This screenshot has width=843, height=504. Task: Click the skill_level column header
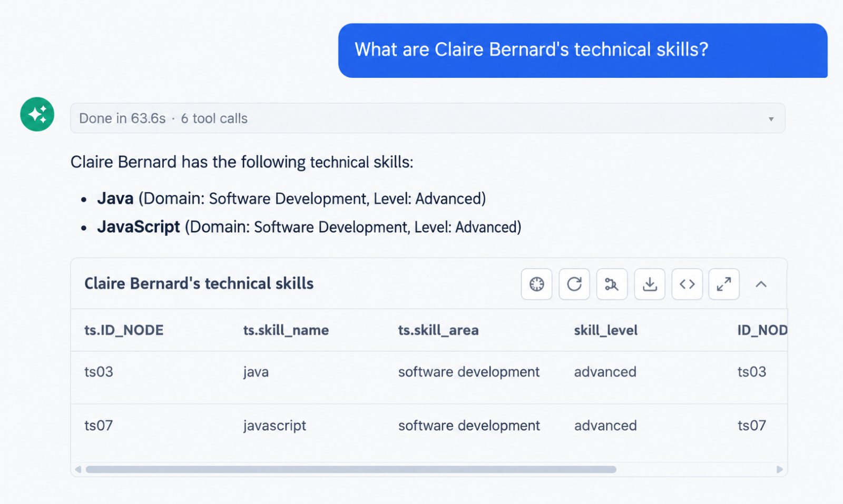point(606,330)
